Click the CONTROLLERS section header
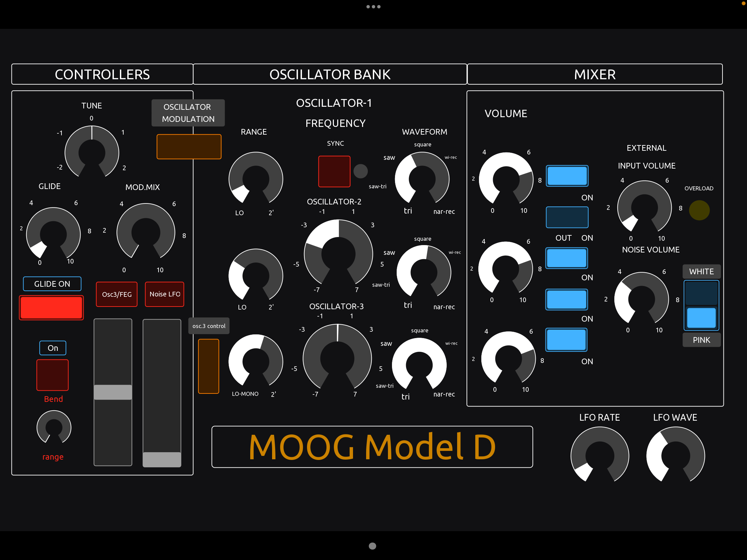 pos(102,74)
